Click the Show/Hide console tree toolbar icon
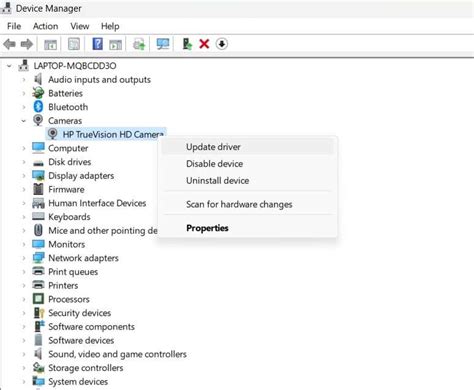 (x=51, y=44)
